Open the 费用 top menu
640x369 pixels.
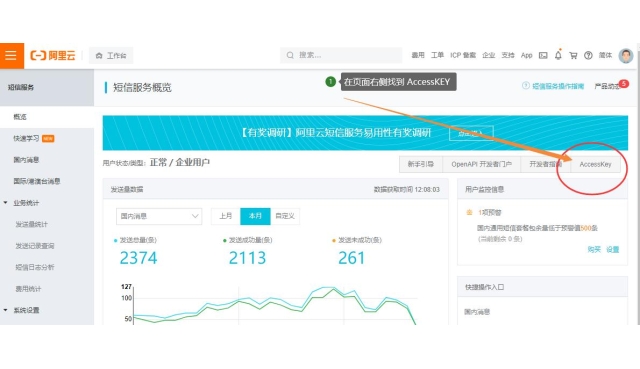click(418, 55)
